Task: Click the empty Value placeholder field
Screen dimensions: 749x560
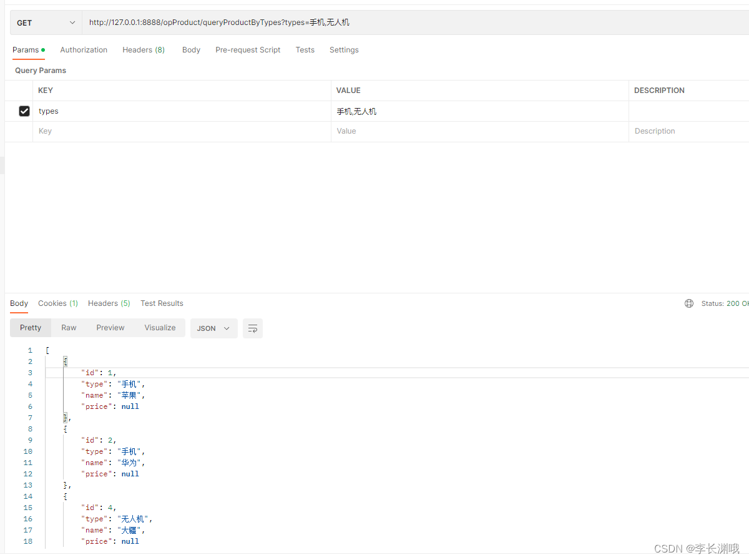Action: [480, 131]
